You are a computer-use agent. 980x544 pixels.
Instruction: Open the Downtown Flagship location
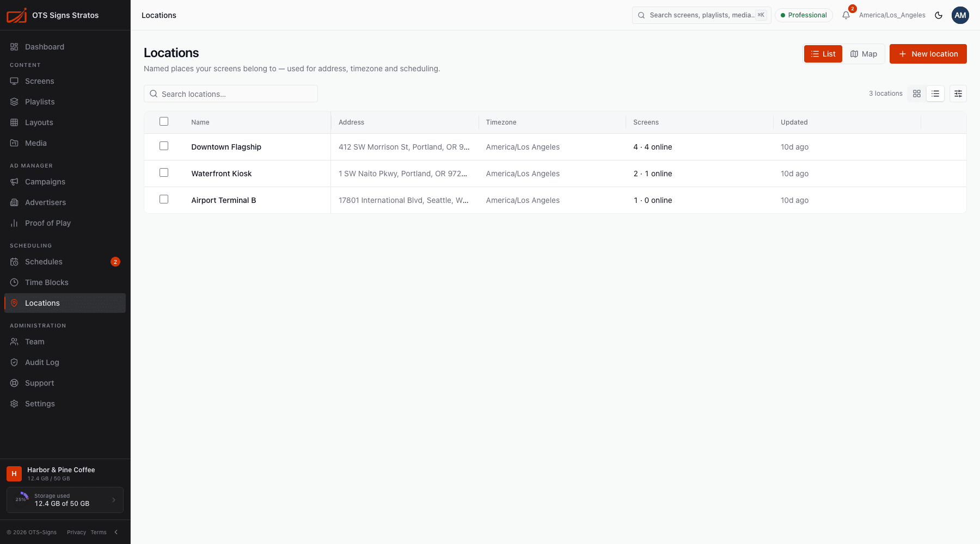(226, 147)
